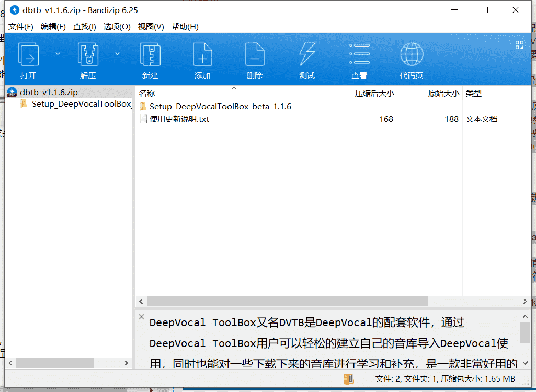This screenshot has height=392, width=536.
Task: Click the Test (测试) lightning icon
Action: pos(307,54)
